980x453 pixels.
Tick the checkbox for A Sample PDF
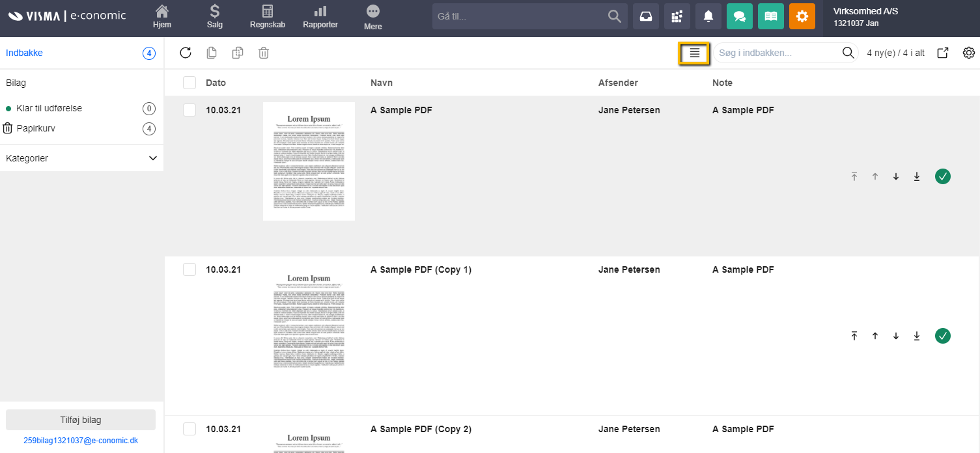pos(189,110)
